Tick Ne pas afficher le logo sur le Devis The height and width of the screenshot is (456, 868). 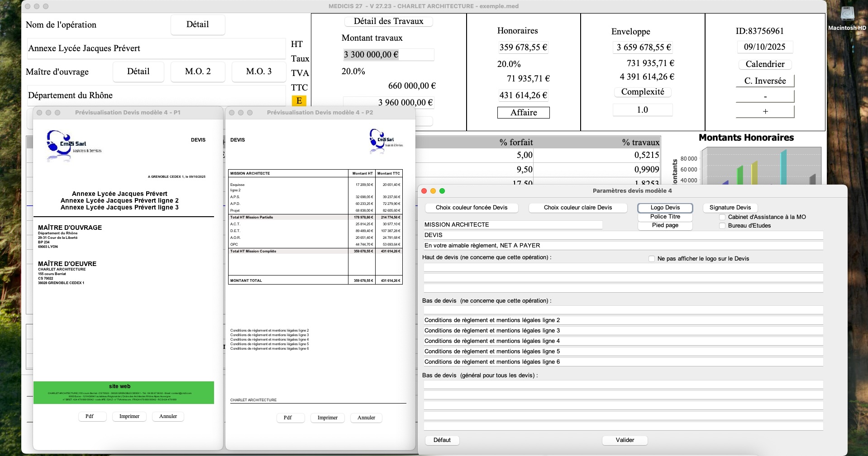click(652, 259)
